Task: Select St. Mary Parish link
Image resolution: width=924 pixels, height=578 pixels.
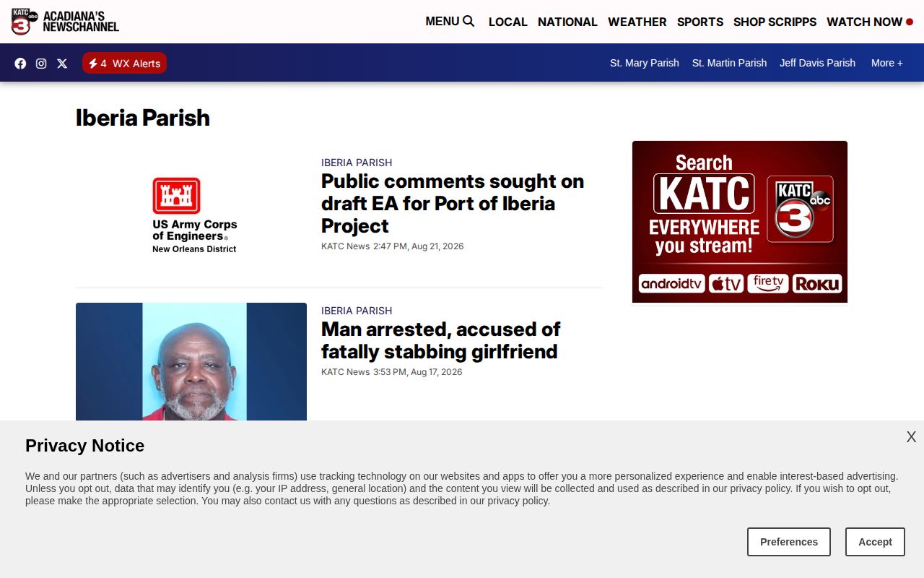Action: click(645, 63)
